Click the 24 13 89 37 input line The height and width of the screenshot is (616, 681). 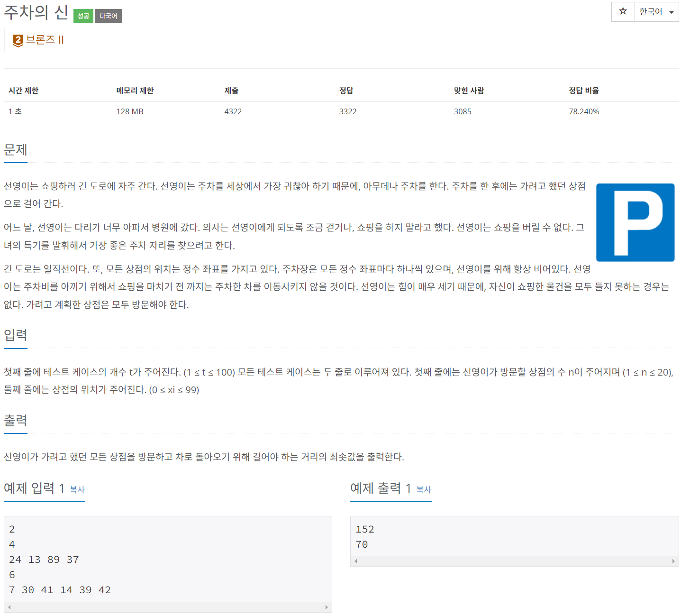click(x=44, y=560)
